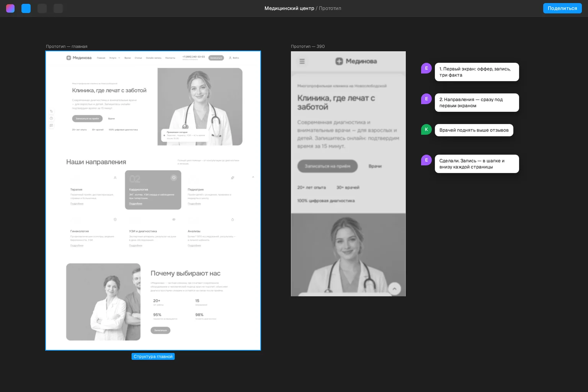Click Мединова logo in the mobile prototype header
The image size is (588, 392).
[x=356, y=61]
